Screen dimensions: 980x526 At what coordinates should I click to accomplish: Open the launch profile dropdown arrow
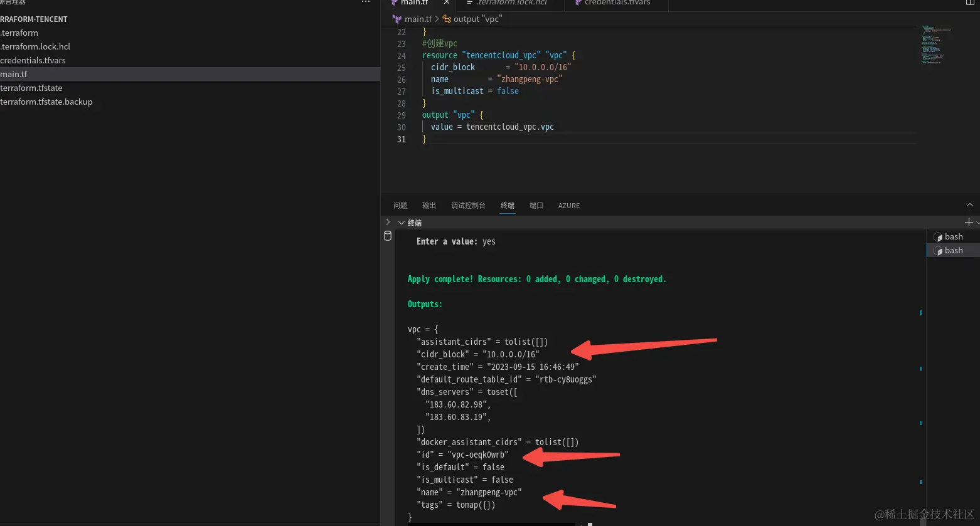pos(977,223)
